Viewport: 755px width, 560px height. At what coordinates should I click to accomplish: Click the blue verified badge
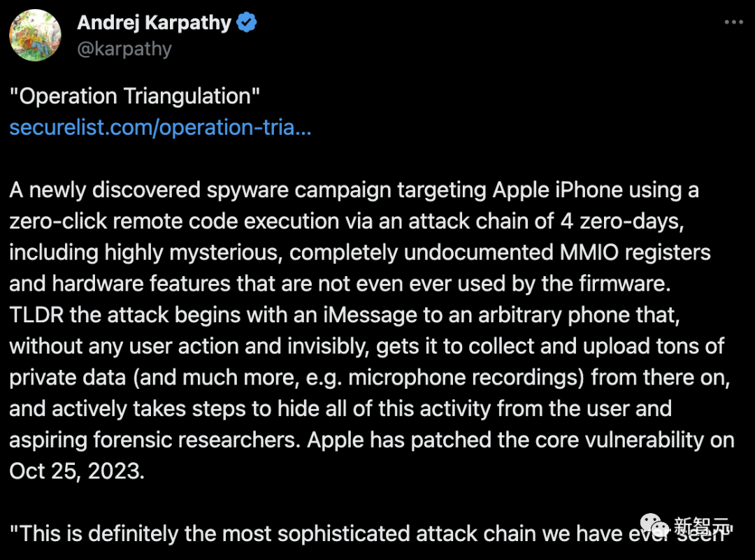click(x=246, y=22)
